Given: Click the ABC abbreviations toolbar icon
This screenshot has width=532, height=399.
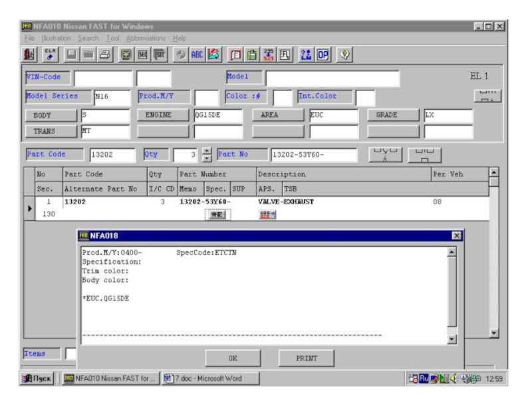Looking at the screenshot, I should click(x=197, y=55).
